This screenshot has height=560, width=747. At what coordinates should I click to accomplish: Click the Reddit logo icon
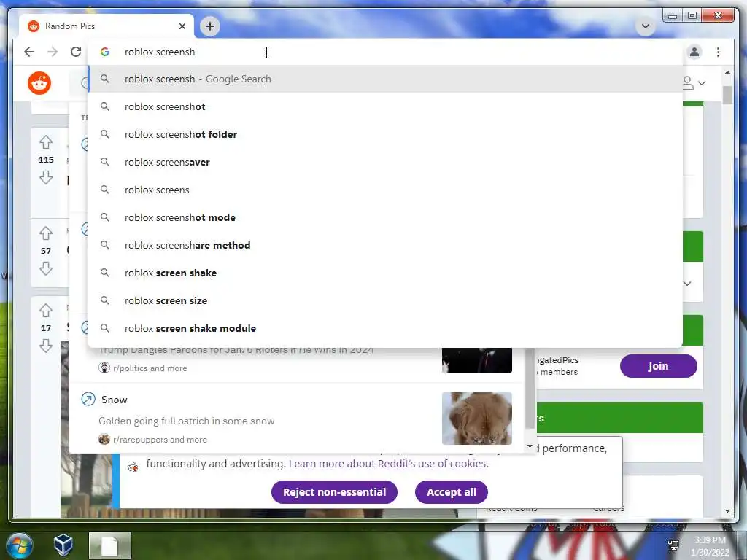[39, 83]
